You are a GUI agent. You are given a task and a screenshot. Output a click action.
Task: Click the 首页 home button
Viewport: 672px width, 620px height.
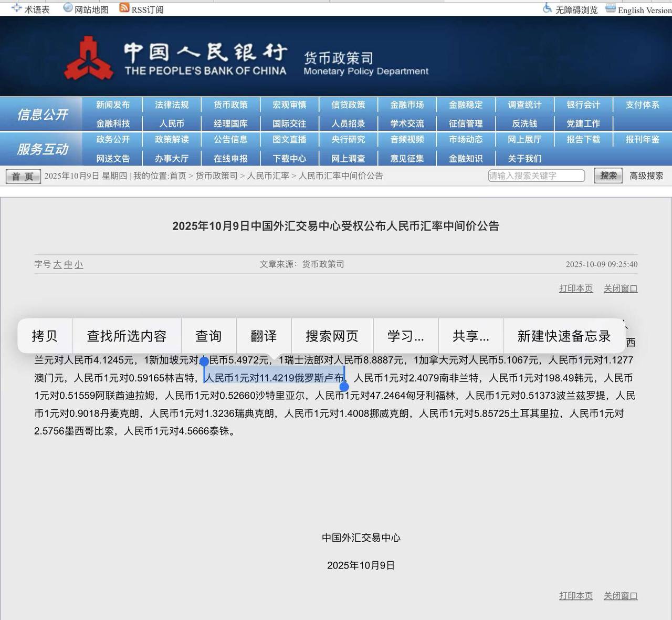[x=23, y=176]
